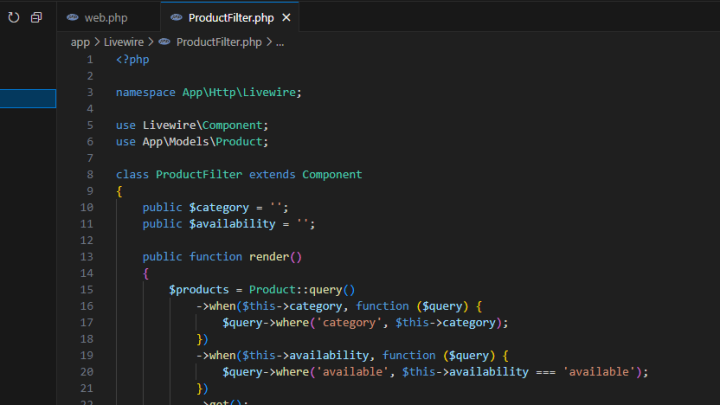Click the '$availability' property on line 11
The image size is (720, 405).
pos(232,224)
